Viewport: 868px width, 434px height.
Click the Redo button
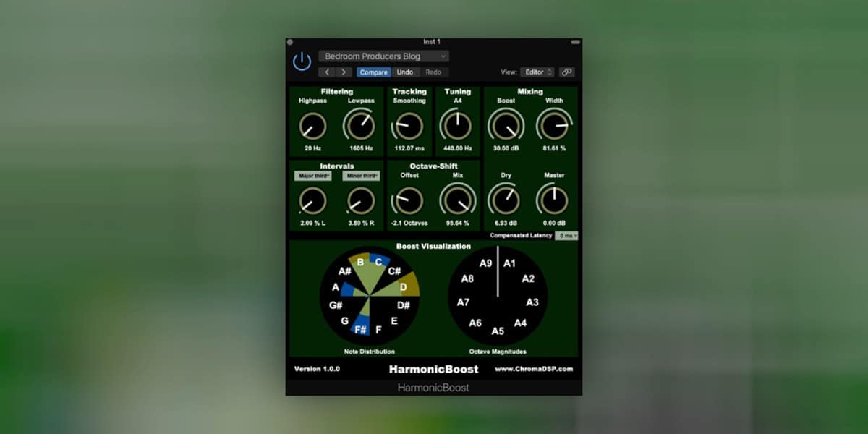pos(433,72)
